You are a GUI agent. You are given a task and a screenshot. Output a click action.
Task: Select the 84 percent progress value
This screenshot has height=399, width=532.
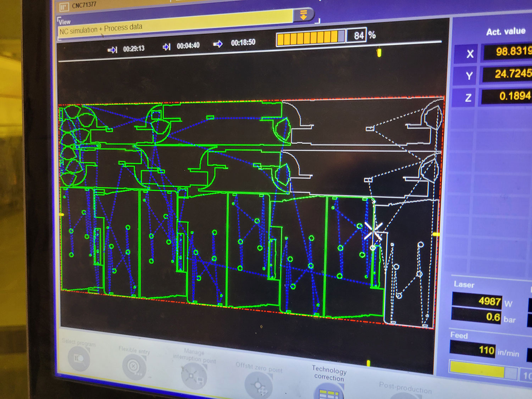coord(359,35)
